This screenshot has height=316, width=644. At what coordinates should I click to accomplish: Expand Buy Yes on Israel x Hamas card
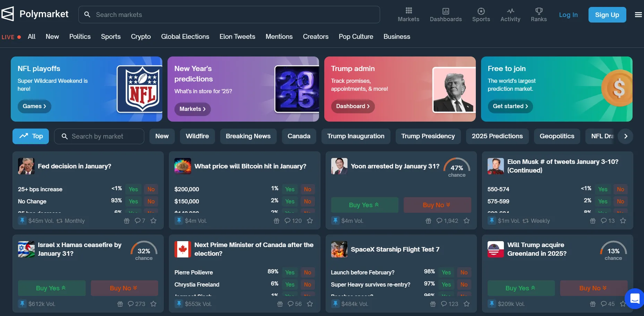52,288
